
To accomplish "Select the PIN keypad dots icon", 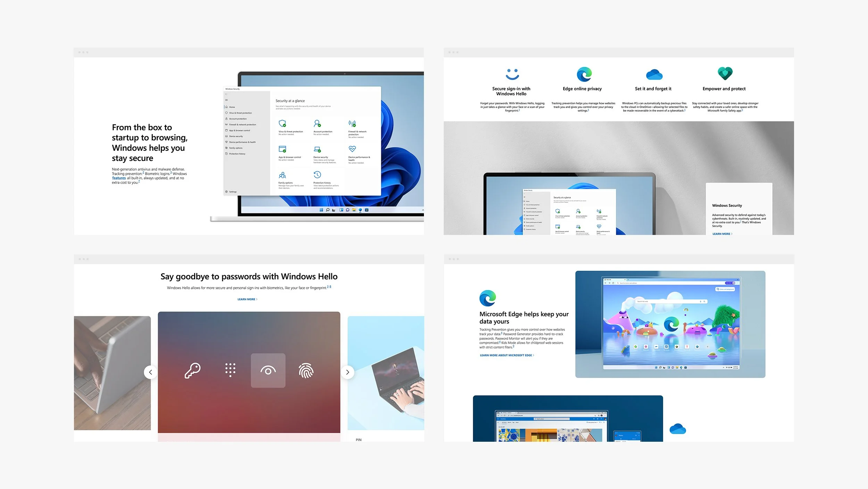I will (230, 370).
